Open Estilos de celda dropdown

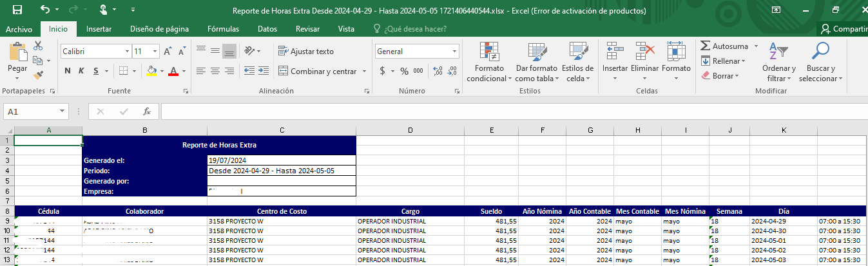578,62
